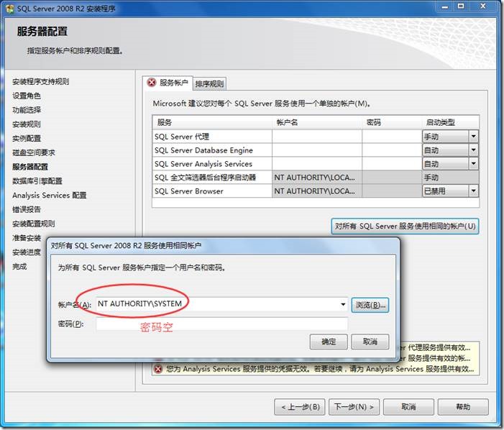Click 磁盘空间要求 in the steps list
This screenshot has width=504, height=430.
(x=34, y=152)
